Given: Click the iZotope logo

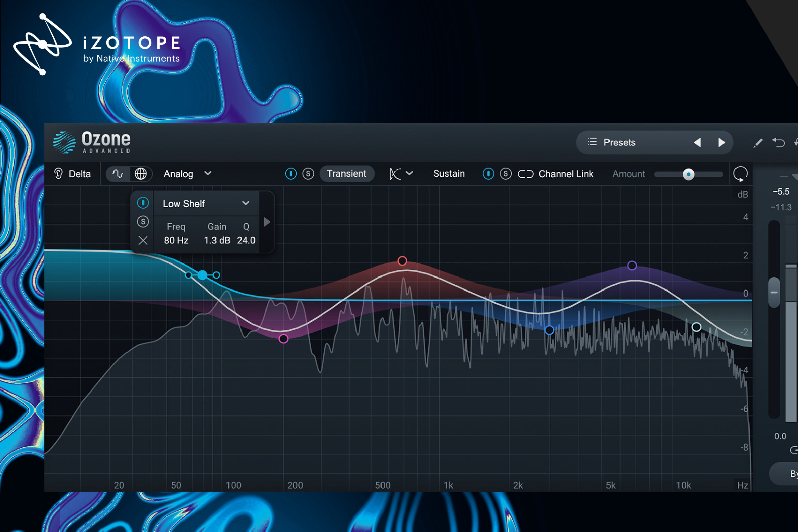Looking at the screenshot, I should click(97, 45).
